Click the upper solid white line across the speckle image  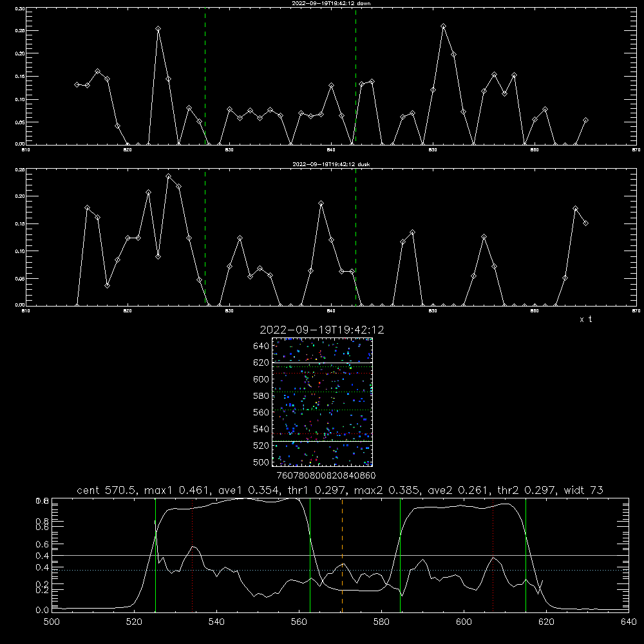(x=322, y=363)
